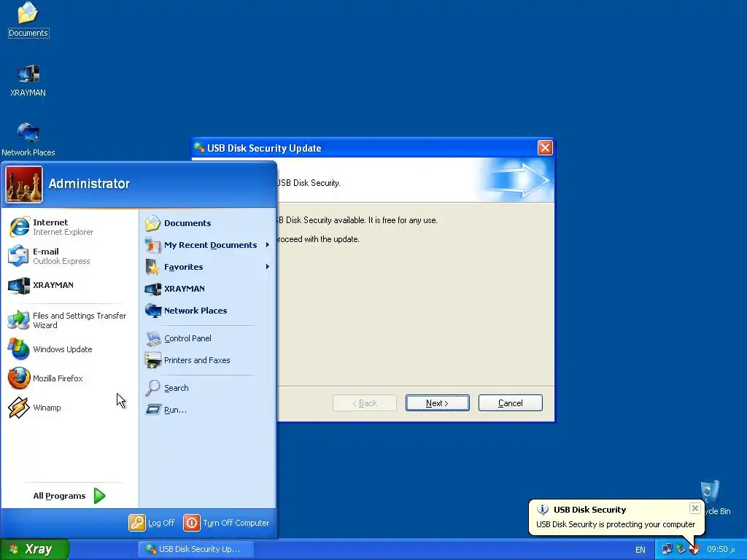Select the Network Places desktop icon
This screenshot has height=560, width=747.
28,139
